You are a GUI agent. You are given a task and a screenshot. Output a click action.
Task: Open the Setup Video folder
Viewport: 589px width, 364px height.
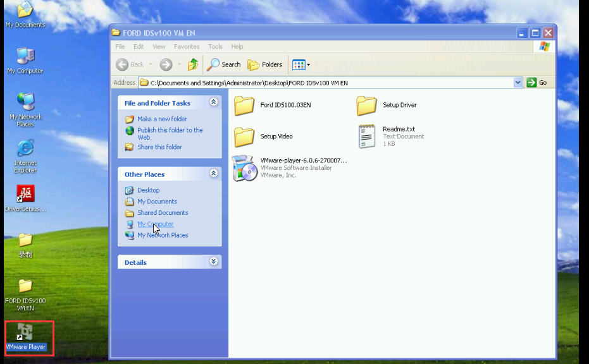(x=244, y=136)
